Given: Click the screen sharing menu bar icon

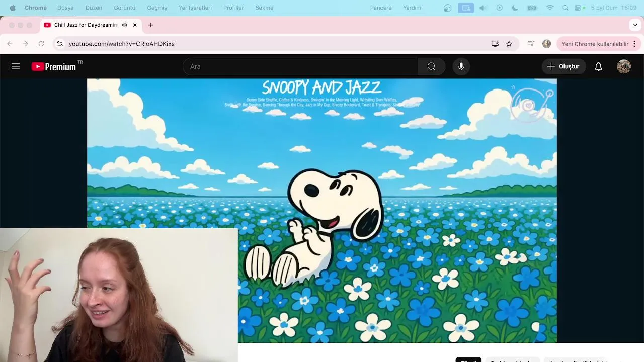Looking at the screenshot, I should pyautogui.click(x=466, y=8).
